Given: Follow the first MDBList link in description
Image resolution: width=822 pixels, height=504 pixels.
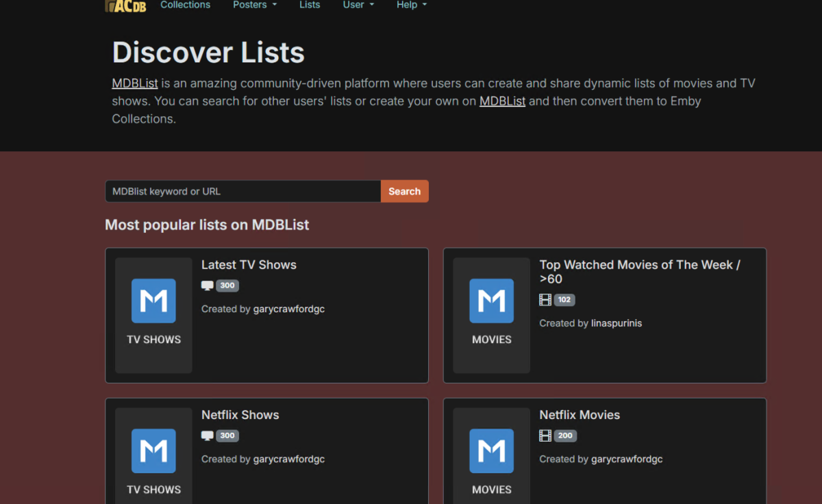Looking at the screenshot, I should coord(135,84).
